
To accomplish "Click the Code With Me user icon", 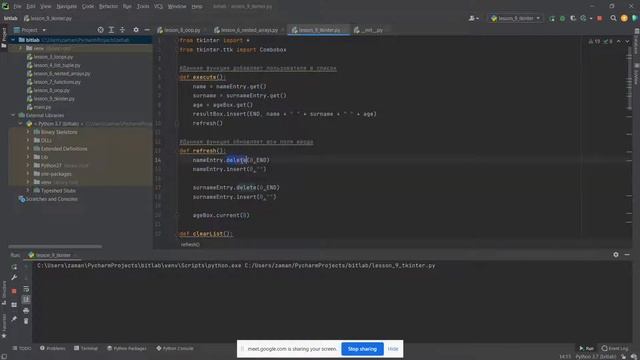I will (473, 18).
